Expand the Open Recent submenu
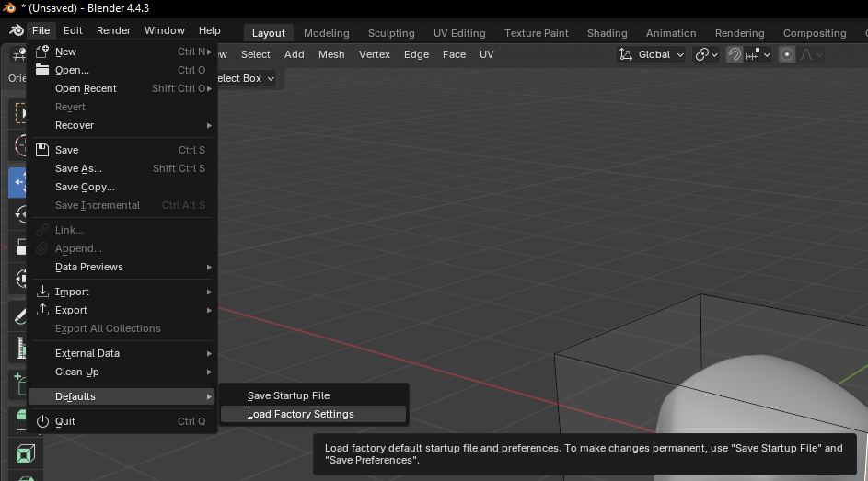The image size is (868, 481). pos(122,88)
